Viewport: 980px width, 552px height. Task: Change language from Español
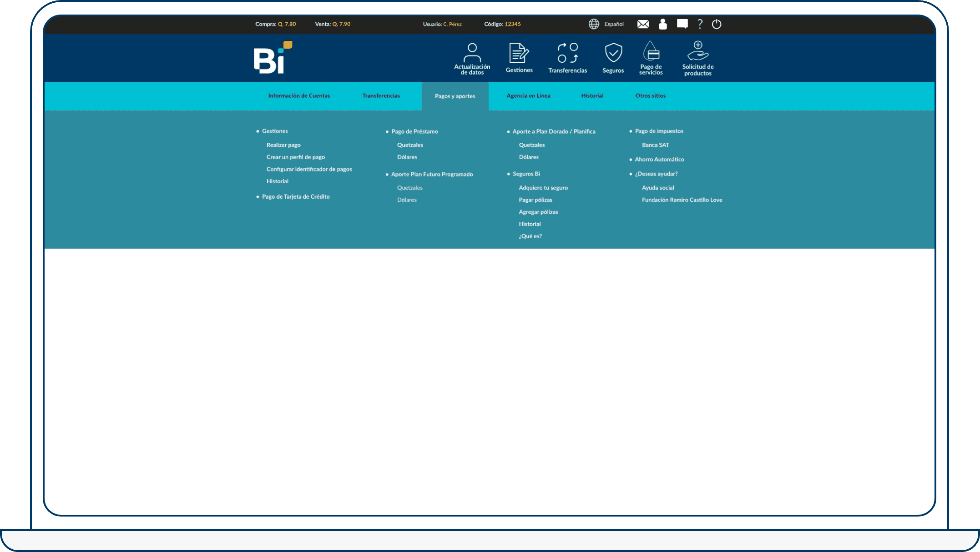614,24
